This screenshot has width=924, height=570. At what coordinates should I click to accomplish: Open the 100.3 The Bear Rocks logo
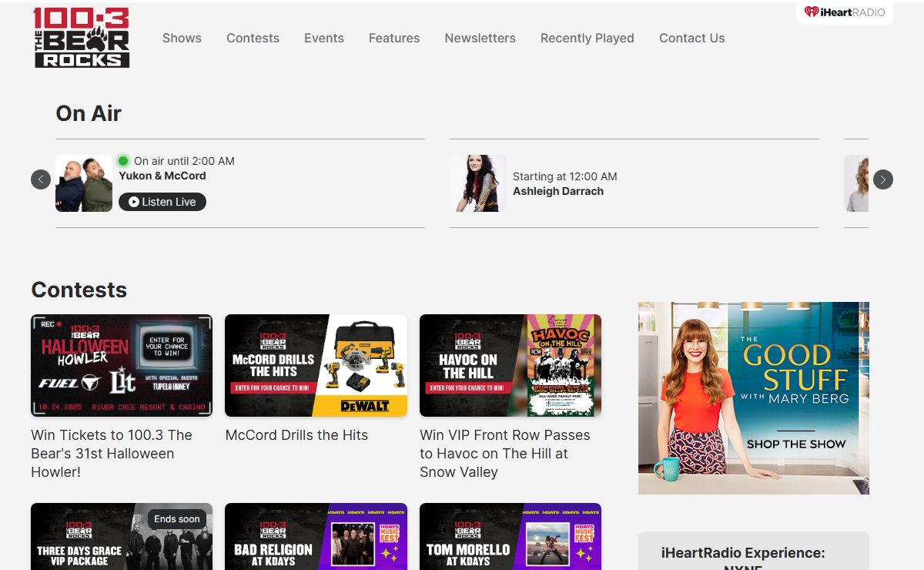coord(82,38)
